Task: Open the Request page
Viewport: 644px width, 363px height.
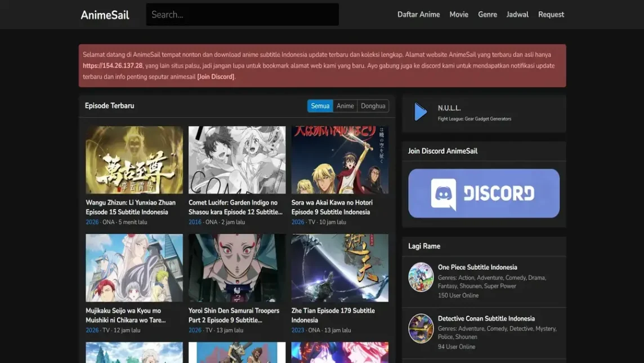Action: [x=551, y=15]
